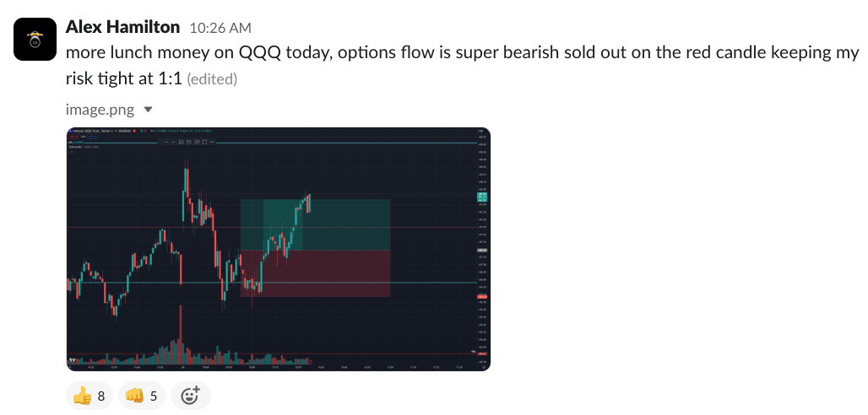
Task: Open Alex Hamilton's profile avatar
Action: pos(35,38)
